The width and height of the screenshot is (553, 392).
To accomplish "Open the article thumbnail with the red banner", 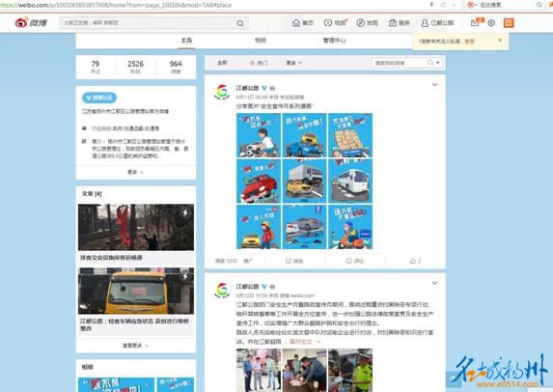I will 136,227.
